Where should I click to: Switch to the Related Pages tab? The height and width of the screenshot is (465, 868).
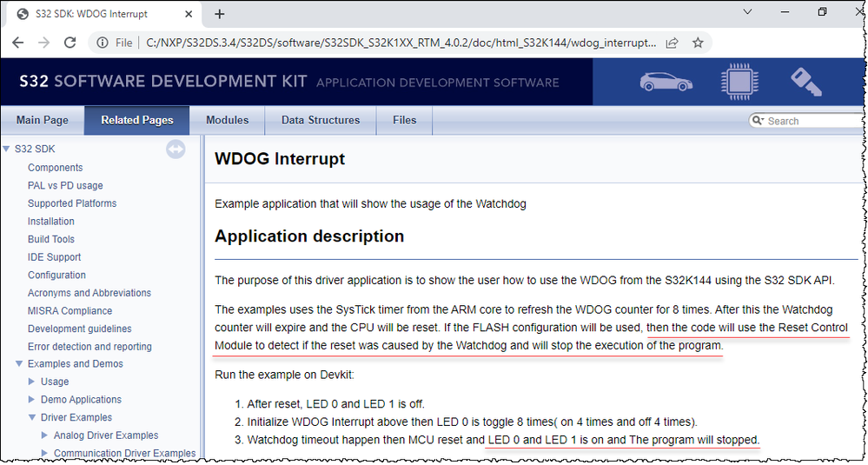(x=136, y=120)
